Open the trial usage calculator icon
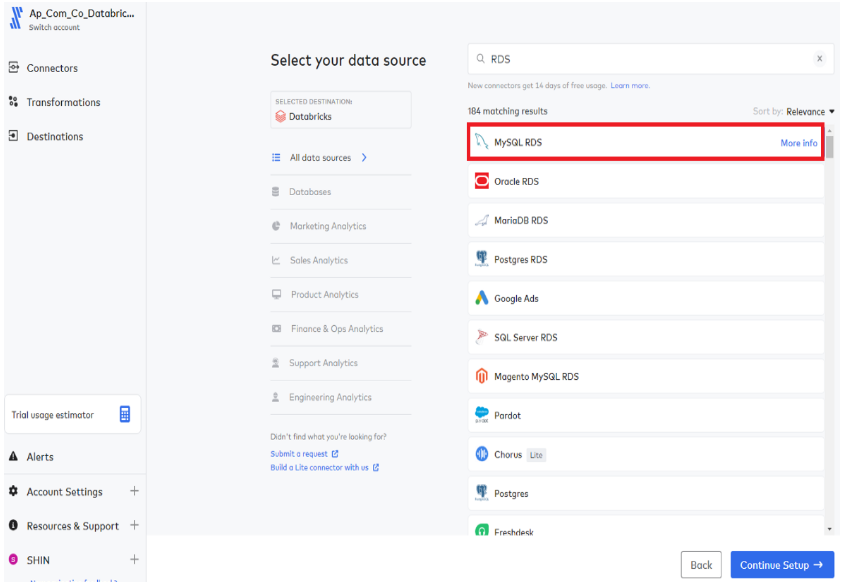 point(125,414)
